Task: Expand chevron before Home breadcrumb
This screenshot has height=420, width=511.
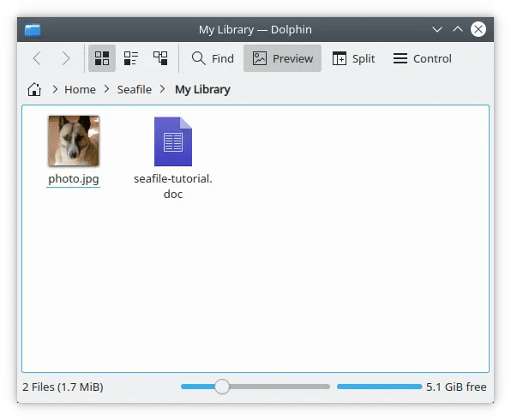Action: [55, 89]
